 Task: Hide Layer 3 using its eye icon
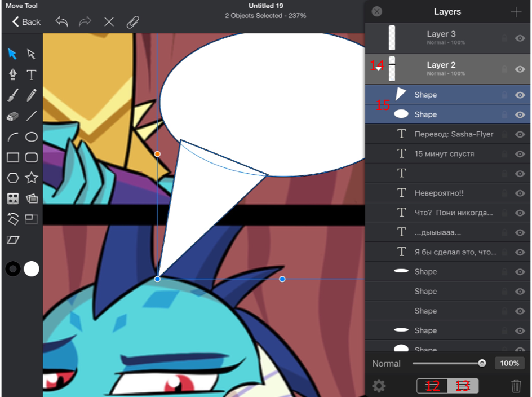520,38
